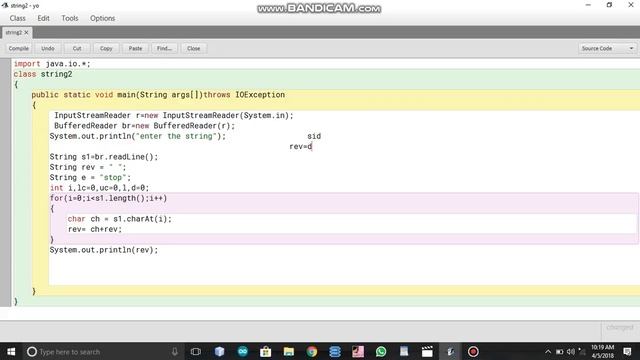Click the for loop header line
Viewport: 640px width, 360px height.
[x=108, y=198]
